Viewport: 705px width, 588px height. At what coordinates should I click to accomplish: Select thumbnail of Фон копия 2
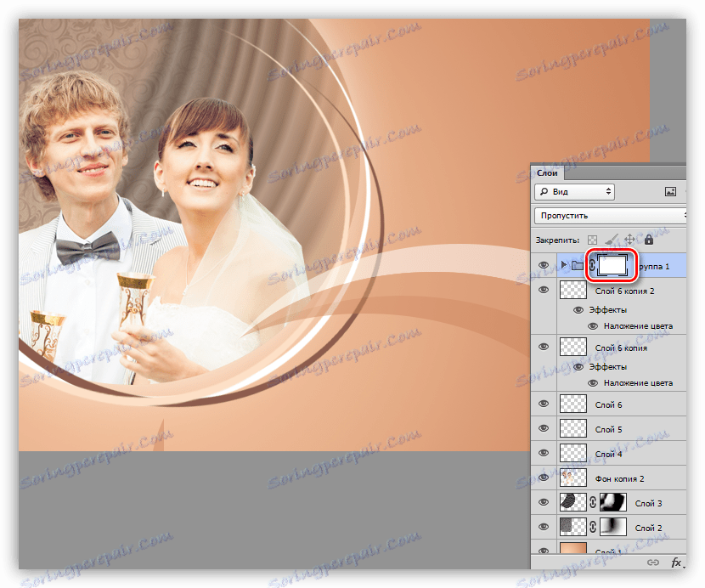[572, 478]
